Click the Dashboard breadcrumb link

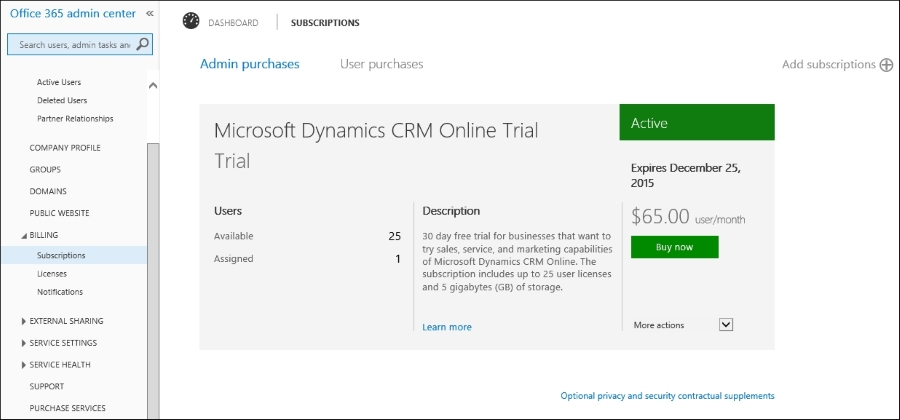[233, 23]
